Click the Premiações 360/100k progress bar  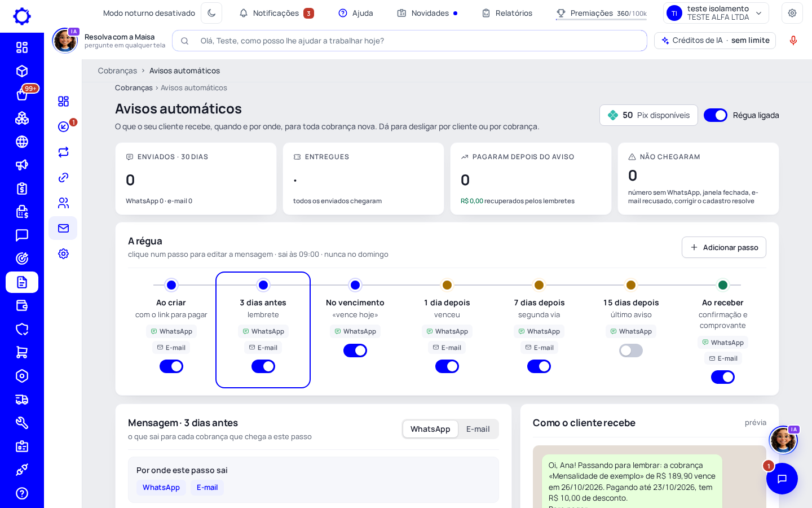point(601,14)
